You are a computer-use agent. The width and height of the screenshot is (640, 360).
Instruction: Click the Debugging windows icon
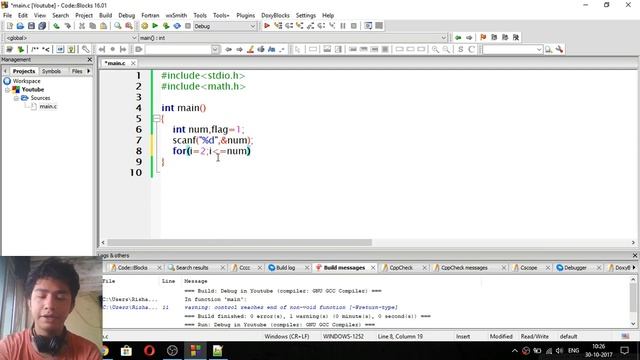pyautogui.click(x=368, y=26)
